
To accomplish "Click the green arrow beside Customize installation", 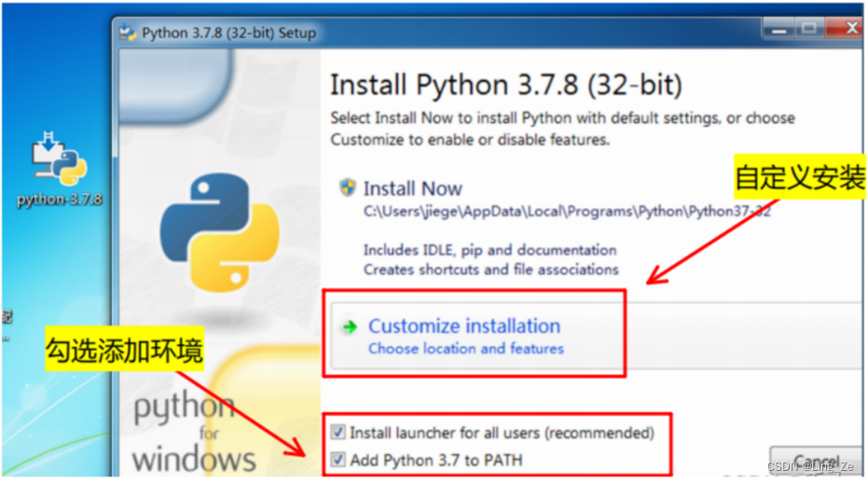I will [x=350, y=327].
